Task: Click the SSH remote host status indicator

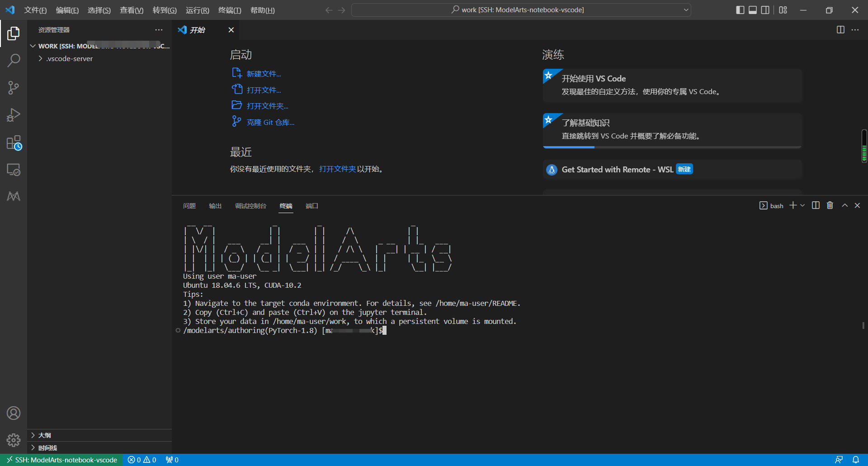Action: point(62,460)
